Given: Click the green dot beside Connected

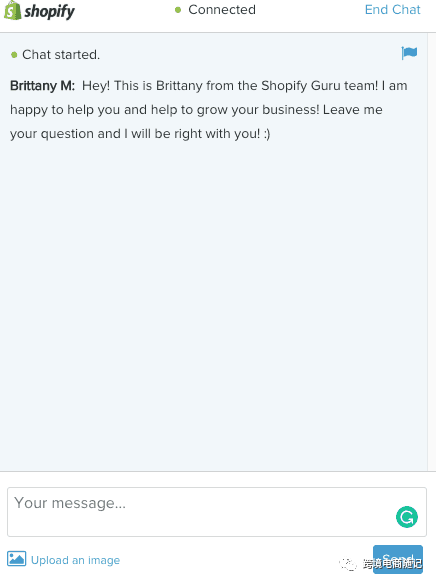Looking at the screenshot, I should coord(178,10).
